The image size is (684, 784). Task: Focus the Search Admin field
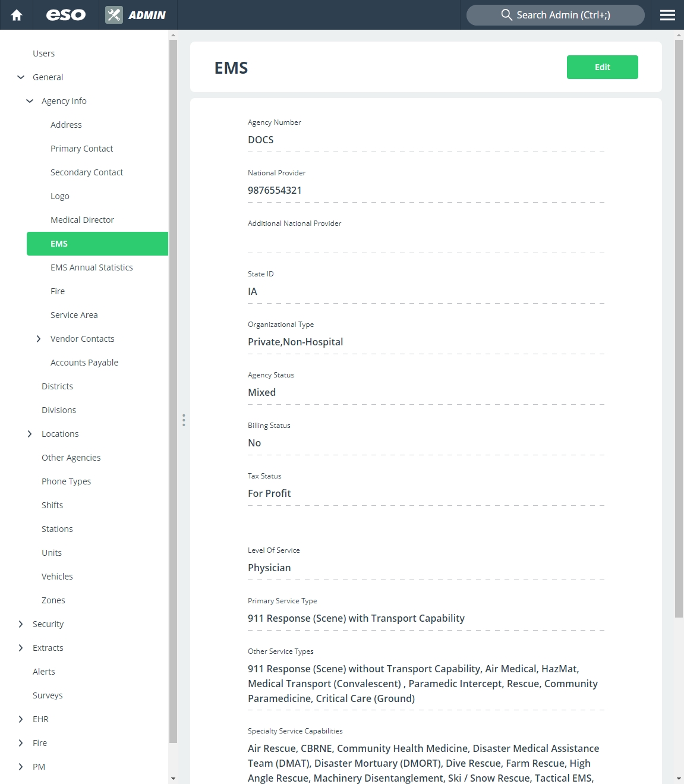[555, 15]
